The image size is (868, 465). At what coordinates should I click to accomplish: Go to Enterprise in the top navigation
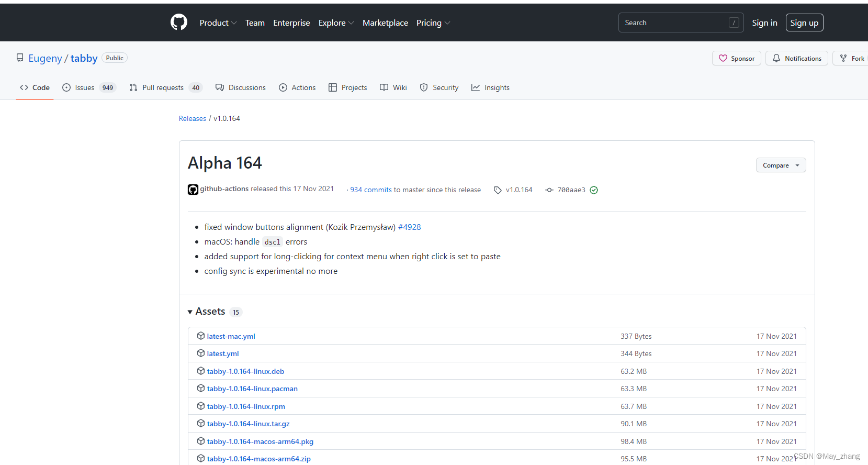291,23
